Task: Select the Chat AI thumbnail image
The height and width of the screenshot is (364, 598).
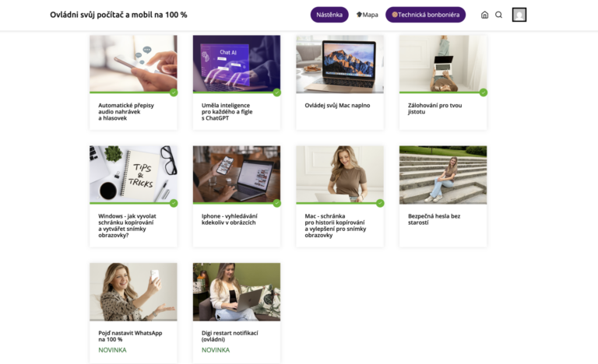Action: [237, 63]
